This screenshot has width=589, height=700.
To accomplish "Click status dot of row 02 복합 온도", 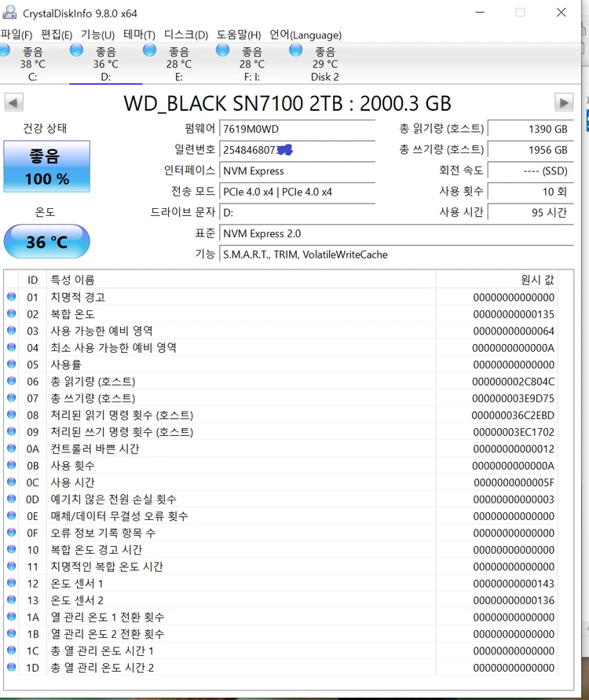I will coord(12,313).
